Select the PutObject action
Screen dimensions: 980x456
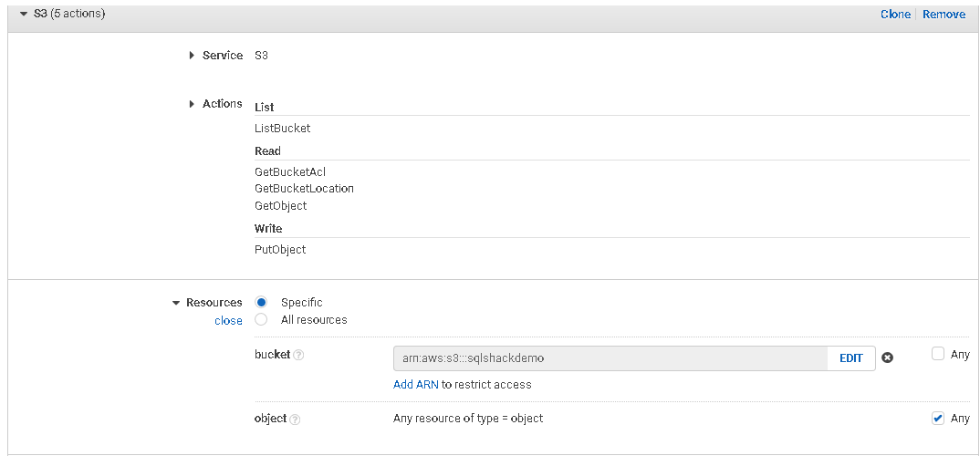point(280,250)
